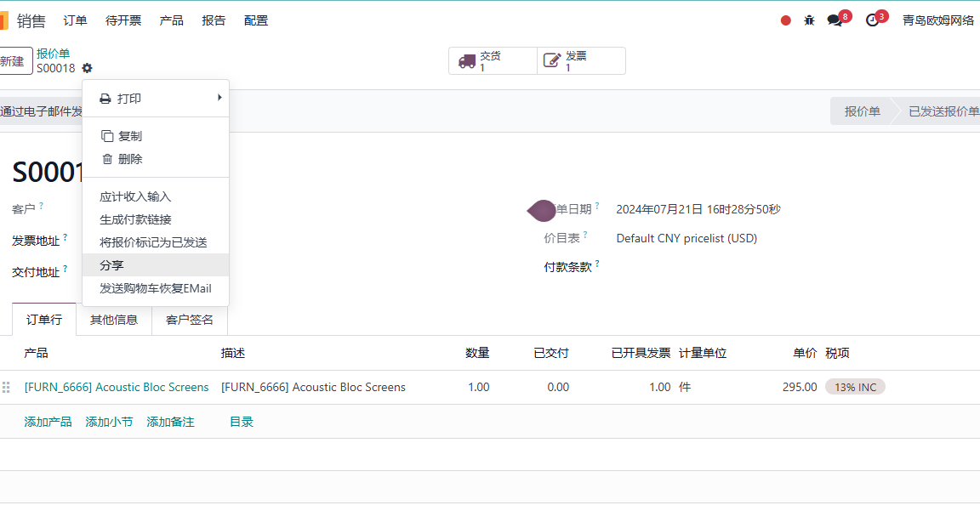Open the 产品 menu
The image size is (980, 511).
pos(171,20)
